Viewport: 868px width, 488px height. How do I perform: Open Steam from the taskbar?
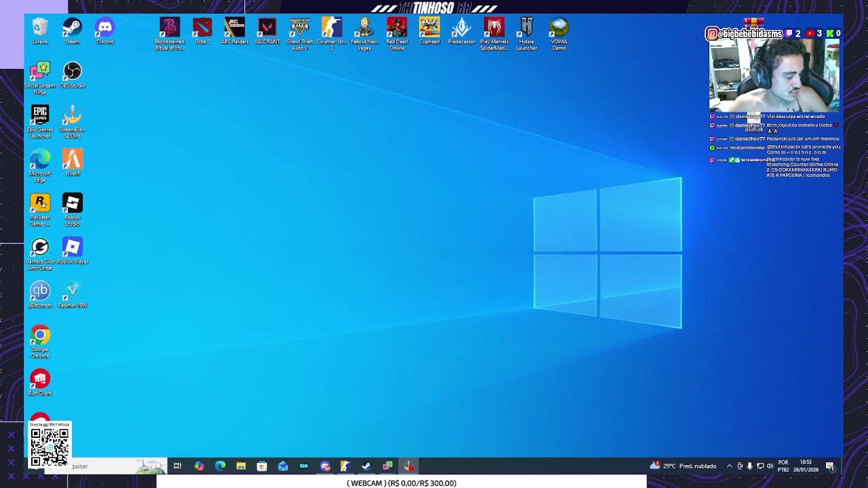tap(366, 466)
